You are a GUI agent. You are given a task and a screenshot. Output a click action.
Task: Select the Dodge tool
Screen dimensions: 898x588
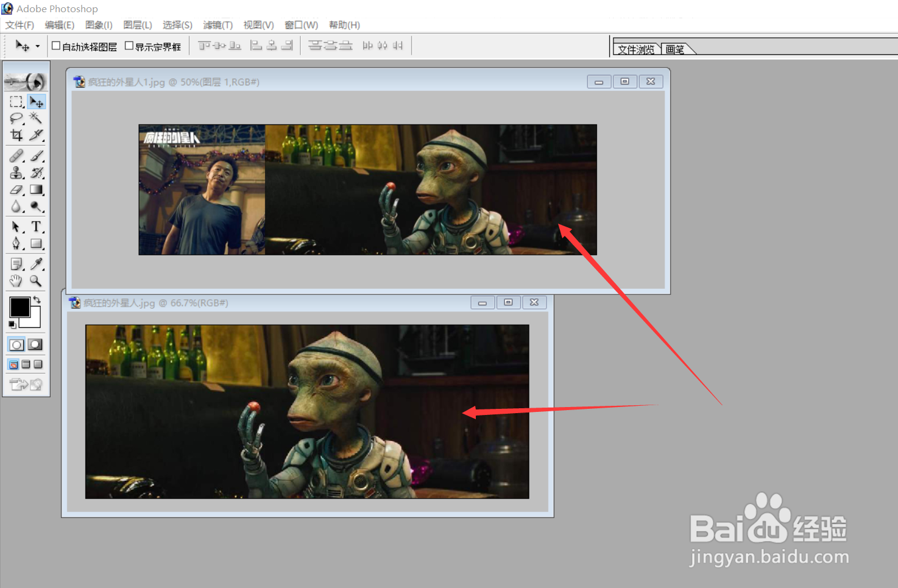coord(37,207)
